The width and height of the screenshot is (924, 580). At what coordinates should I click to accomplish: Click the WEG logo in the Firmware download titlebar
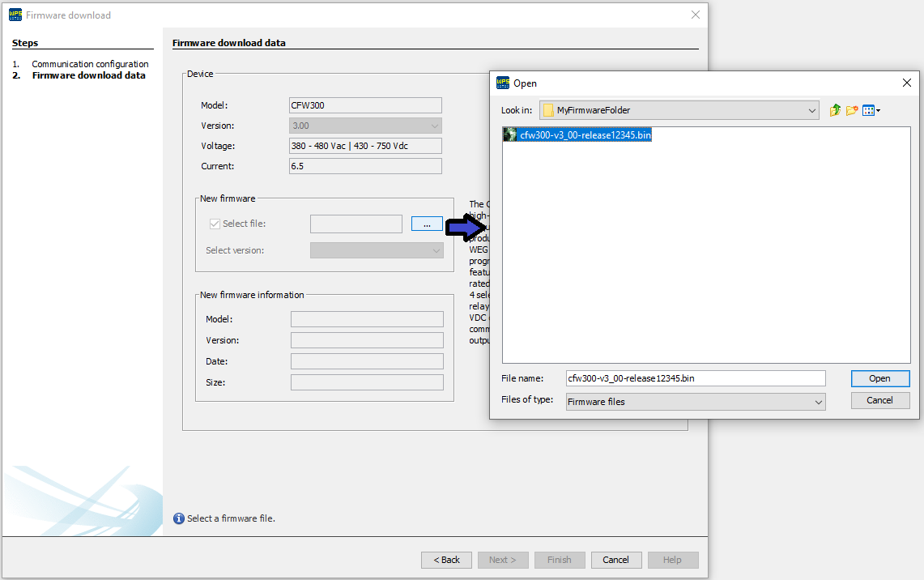point(17,15)
